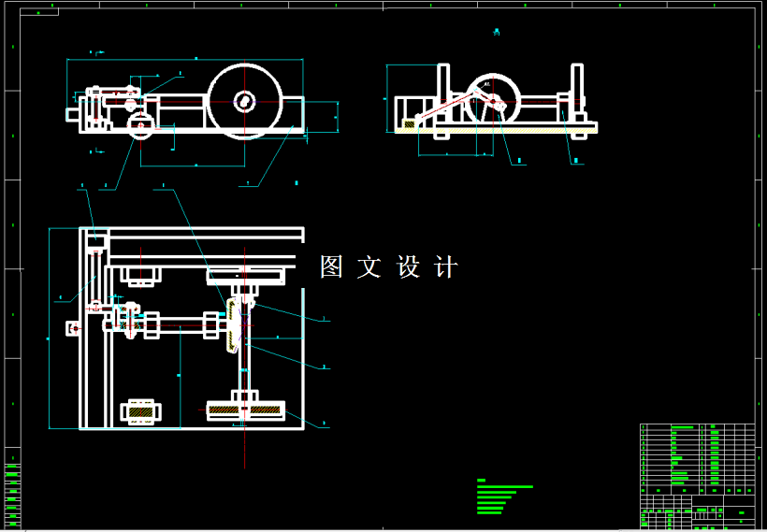The image size is (767, 532).
Task: Select the hatched bevel gear in plan view
Action: [232, 324]
